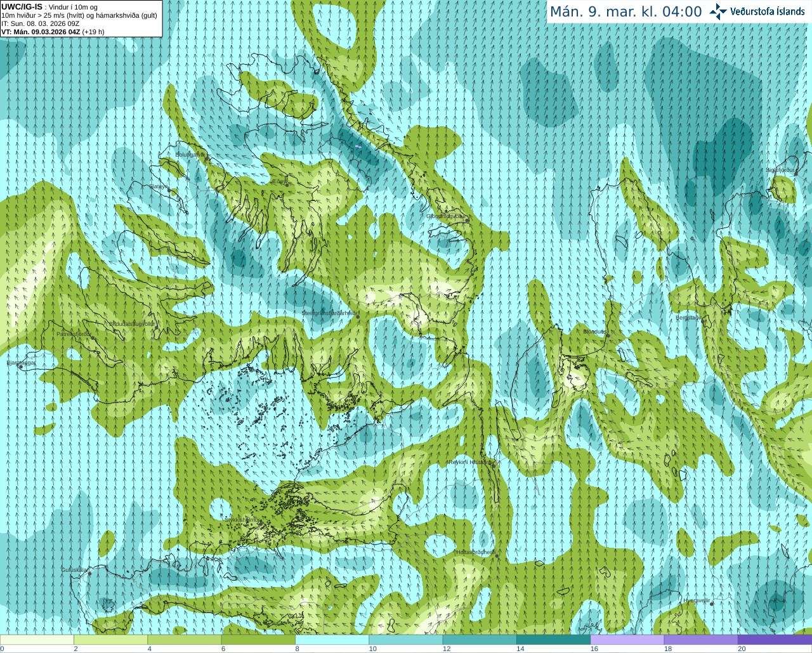Pick the 6–8 m/s olive green swatch

tap(258, 640)
